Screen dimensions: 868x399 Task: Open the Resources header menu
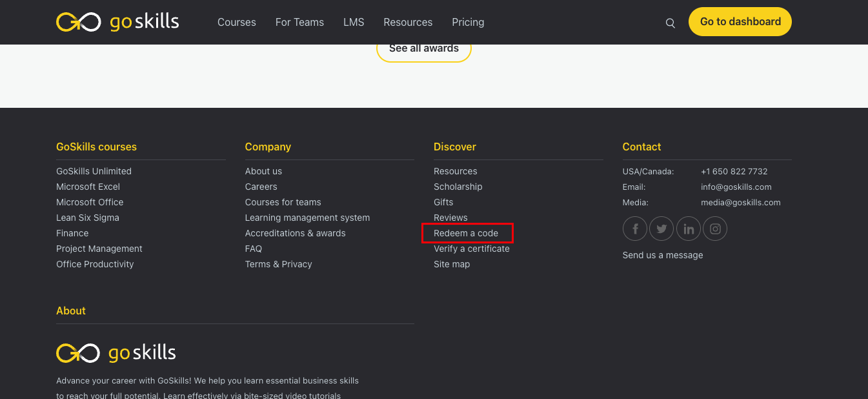pos(408,22)
